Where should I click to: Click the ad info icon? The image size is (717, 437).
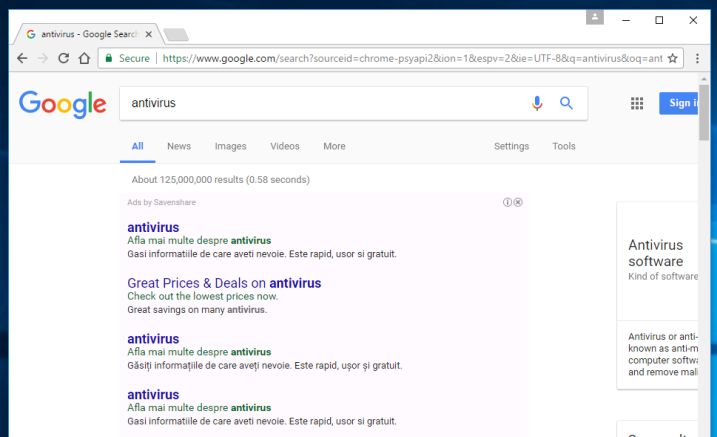point(507,202)
